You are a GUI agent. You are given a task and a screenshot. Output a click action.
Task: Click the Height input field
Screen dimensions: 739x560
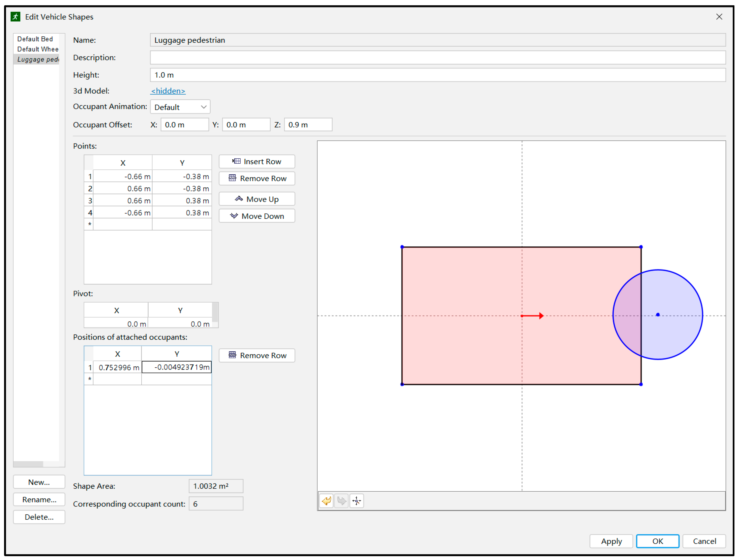438,75
